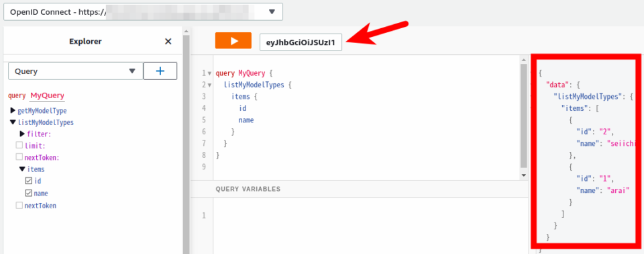Screen dimensions: 644x254
Task: Click 'items {' line in query editor
Action: 244,97
